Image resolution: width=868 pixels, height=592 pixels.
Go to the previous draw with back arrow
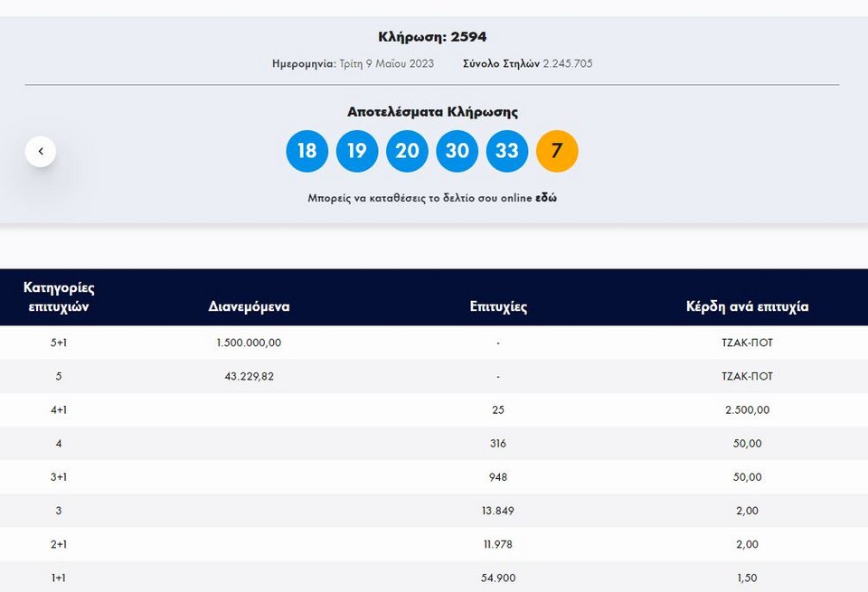pyautogui.click(x=41, y=151)
